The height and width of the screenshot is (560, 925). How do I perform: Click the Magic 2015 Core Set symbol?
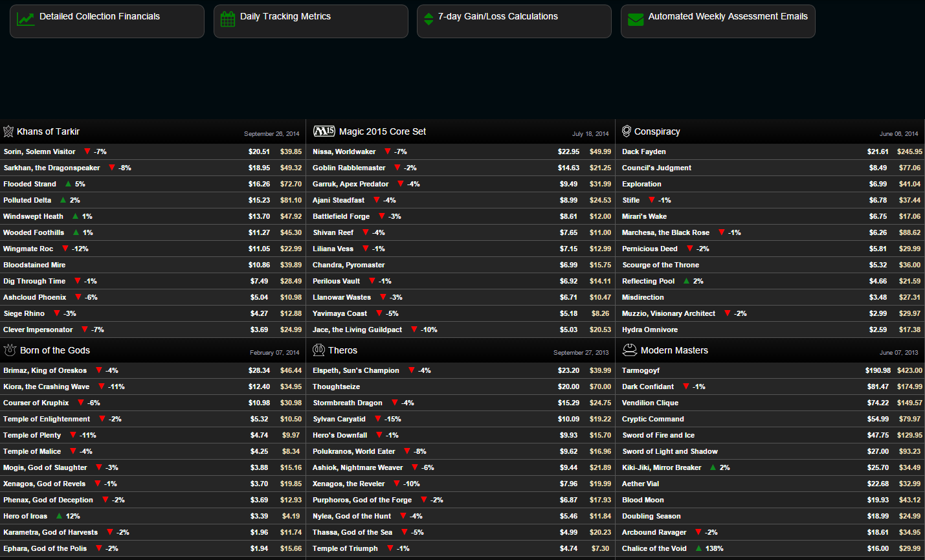coord(324,131)
